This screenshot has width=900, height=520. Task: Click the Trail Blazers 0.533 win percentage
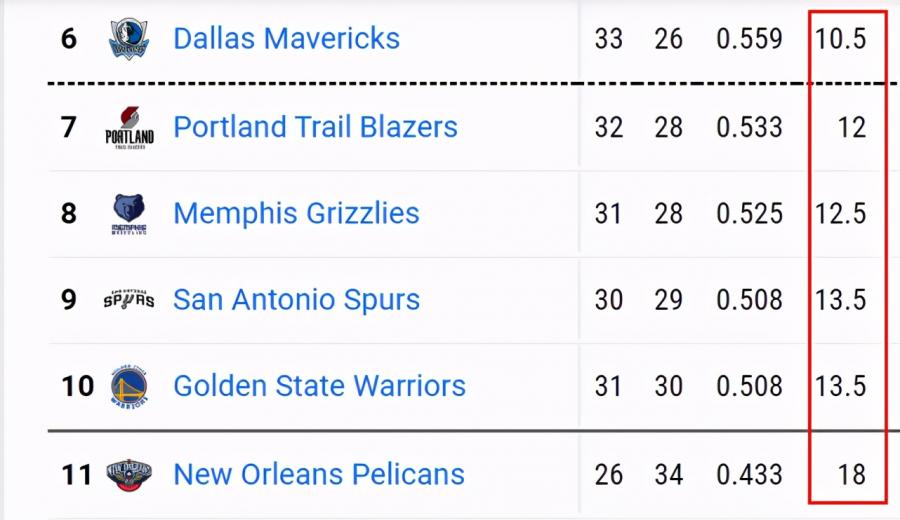(x=749, y=127)
